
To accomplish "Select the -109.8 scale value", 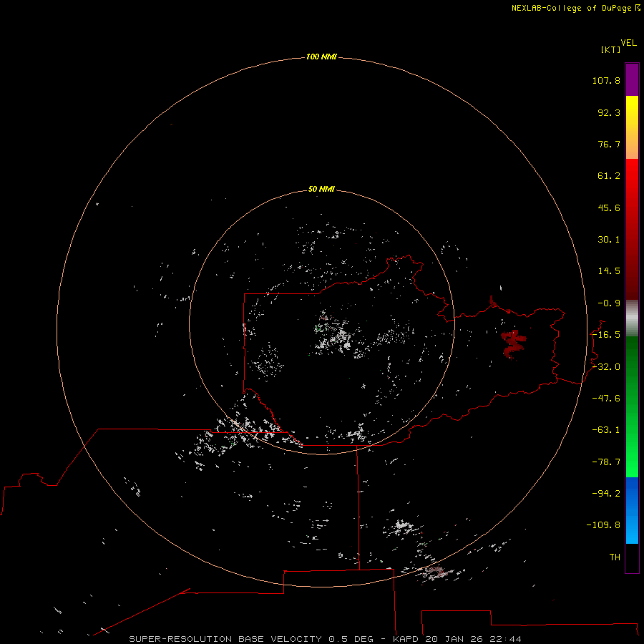I will pyautogui.click(x=603, y=525).
